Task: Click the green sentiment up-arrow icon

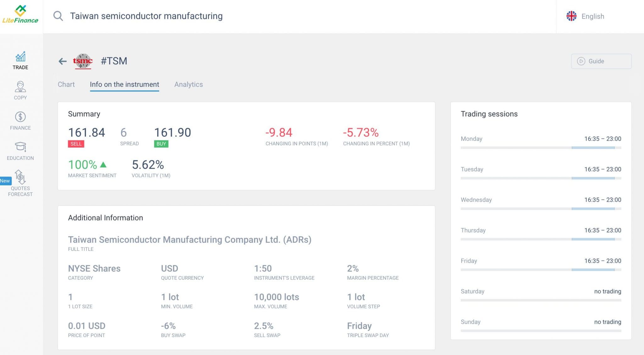Action: 103,165
